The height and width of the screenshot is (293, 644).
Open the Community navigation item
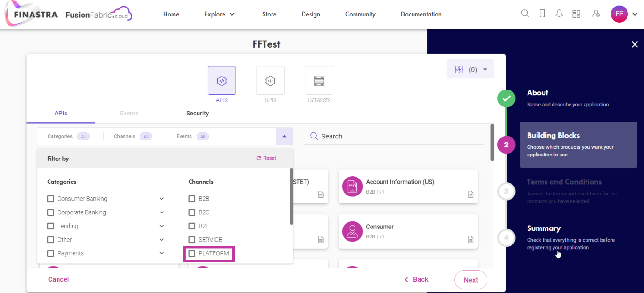[x=360, y=14]
